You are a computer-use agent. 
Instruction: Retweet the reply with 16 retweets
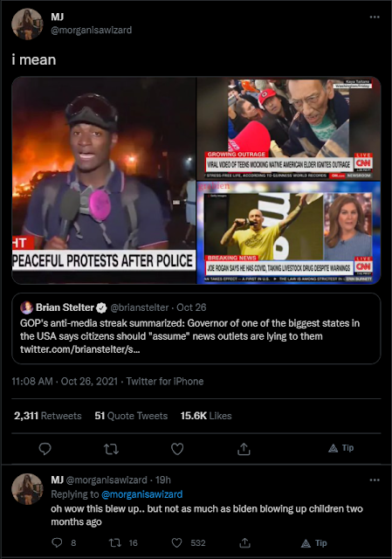tap(114, 543)
